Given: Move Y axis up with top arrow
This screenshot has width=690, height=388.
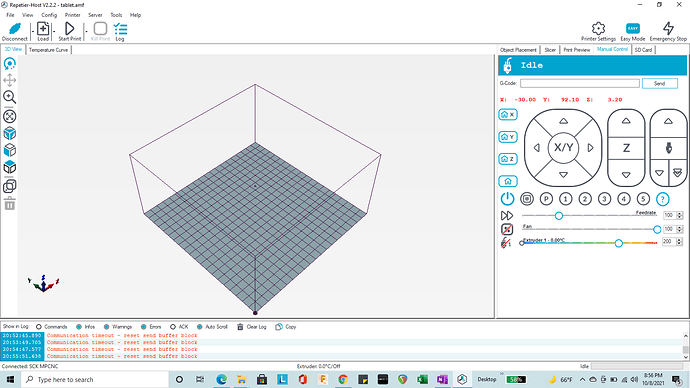Looking at the screenshot, I should (x=563, y=121).
